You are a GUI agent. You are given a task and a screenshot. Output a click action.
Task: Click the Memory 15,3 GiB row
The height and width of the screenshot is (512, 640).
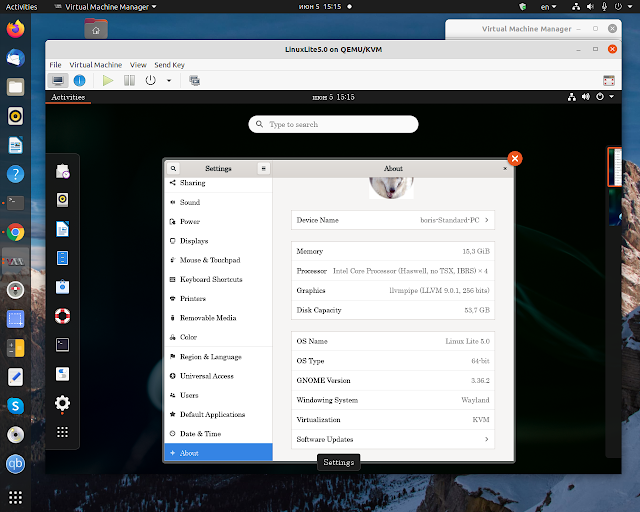click(393, 251)
